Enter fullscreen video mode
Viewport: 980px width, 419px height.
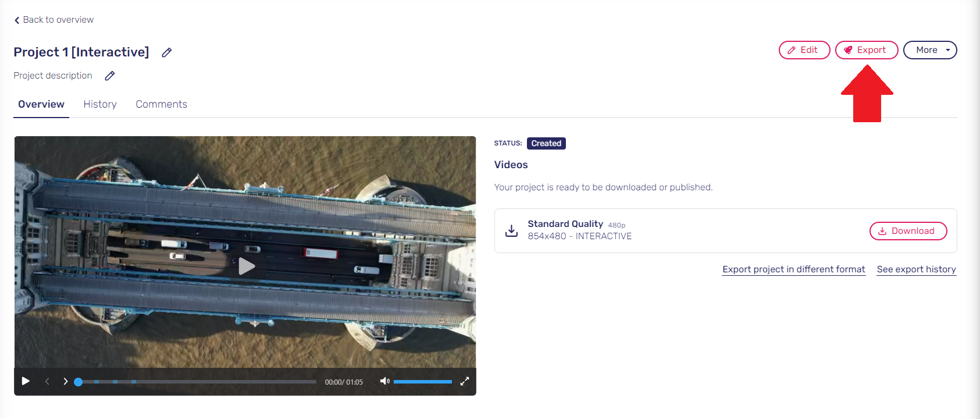point(465,381)
